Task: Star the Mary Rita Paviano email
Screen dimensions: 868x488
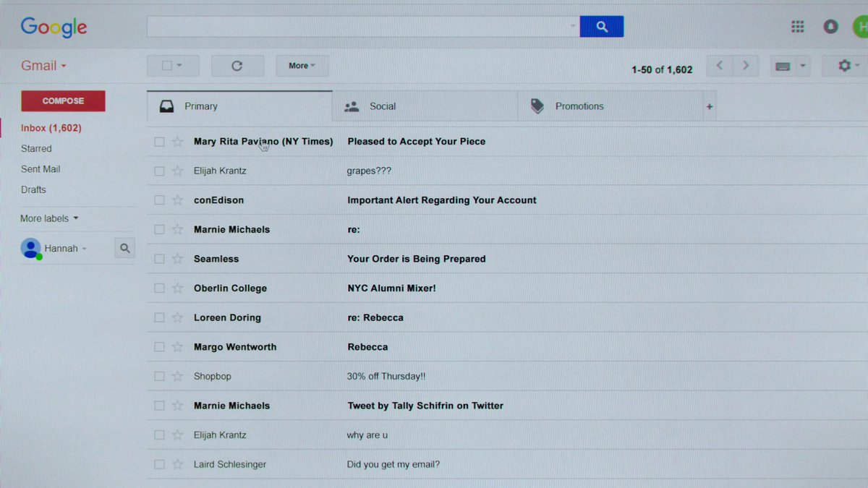Action: [177, 142]
